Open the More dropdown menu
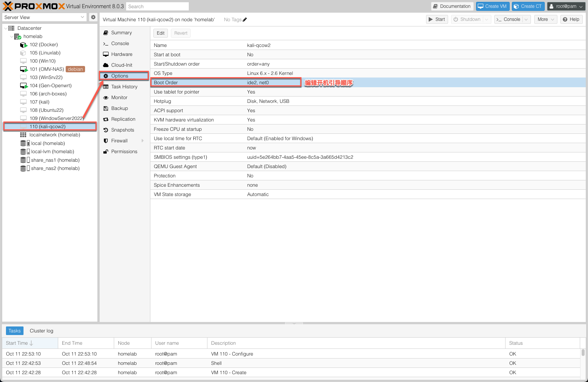 pos(546,19)
